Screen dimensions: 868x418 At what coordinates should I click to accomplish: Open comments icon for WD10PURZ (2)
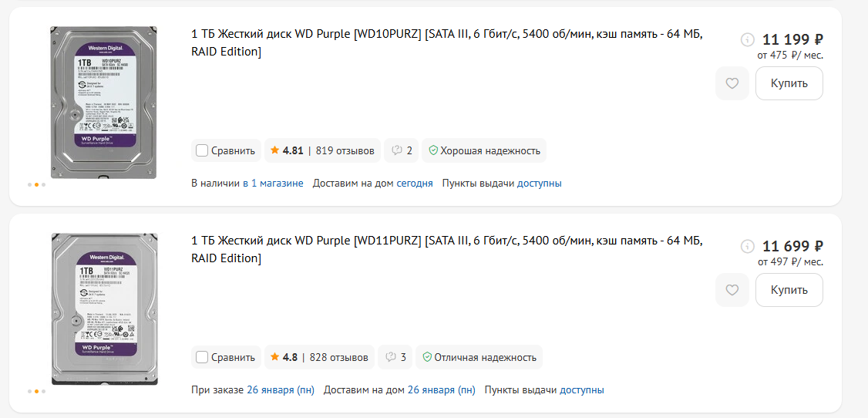coord(402,150)
